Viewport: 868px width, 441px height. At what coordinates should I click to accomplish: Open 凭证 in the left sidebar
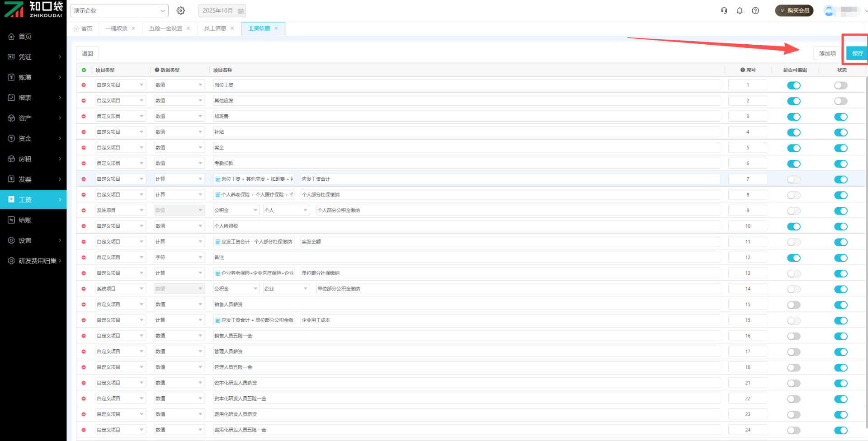pos(33,57)
